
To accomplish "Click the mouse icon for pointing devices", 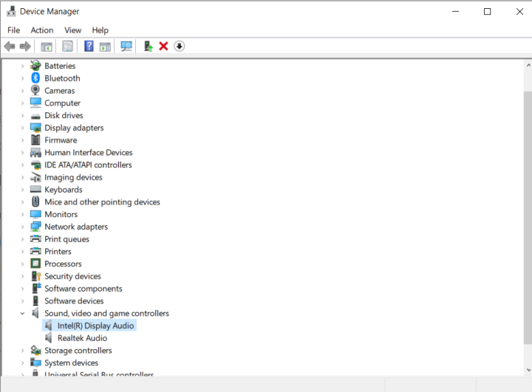I will 35,202.
